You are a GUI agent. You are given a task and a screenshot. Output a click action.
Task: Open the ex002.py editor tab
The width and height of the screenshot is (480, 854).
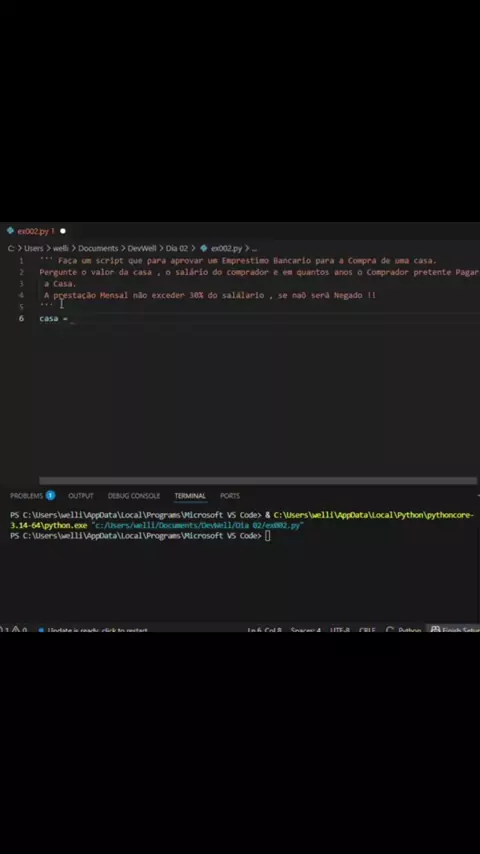(35, 231)
